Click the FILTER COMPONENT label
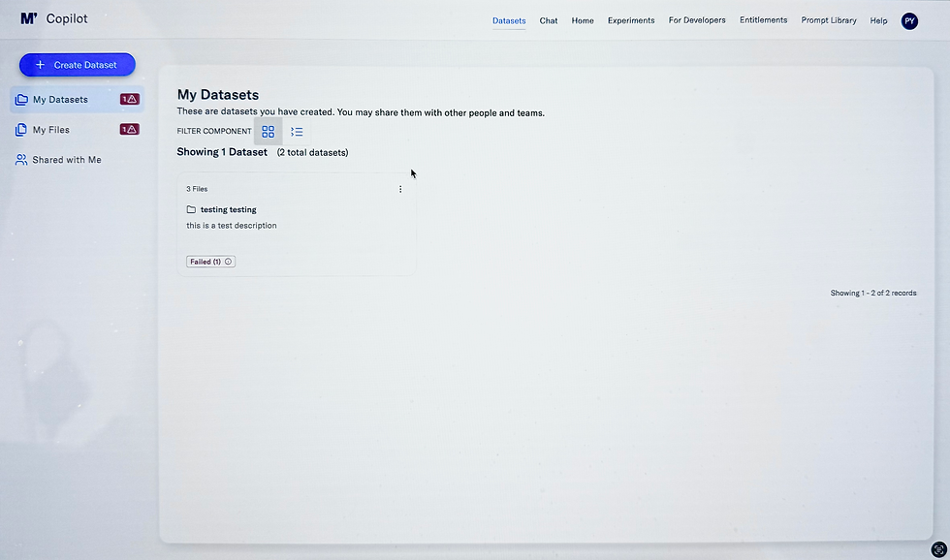The width and height of the screenshot is (950, 560). [x=214, y=132]
